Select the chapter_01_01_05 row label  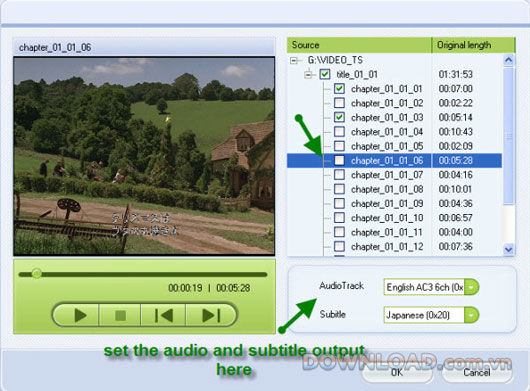[387, 146]
